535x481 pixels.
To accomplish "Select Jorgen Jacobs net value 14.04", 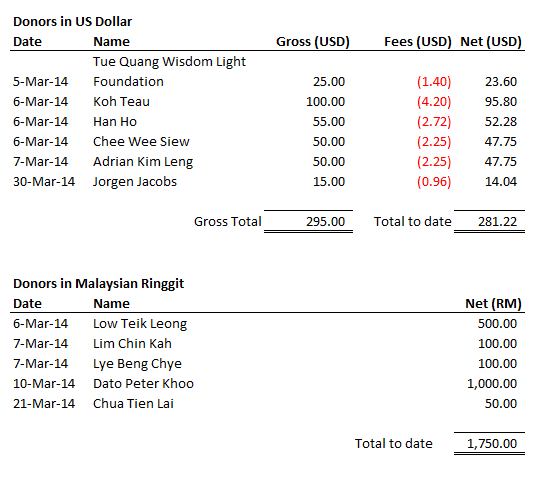I will click(501, 181).
